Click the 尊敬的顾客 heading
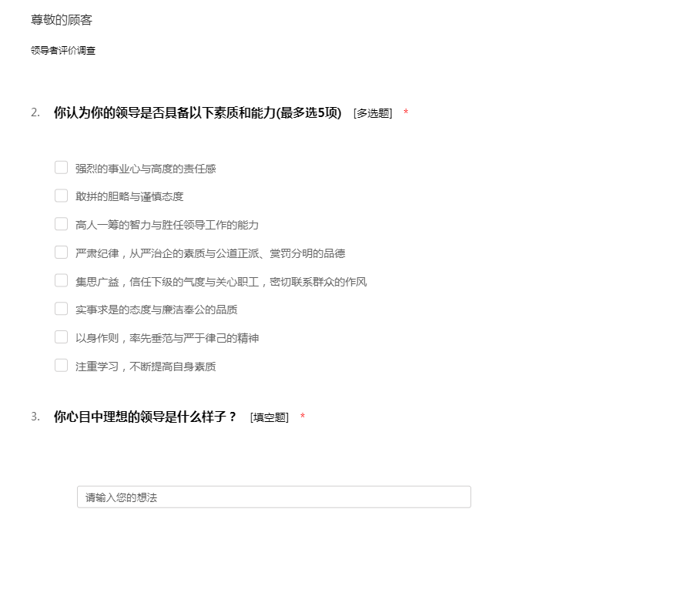693x616 pixels. point(62,20)
